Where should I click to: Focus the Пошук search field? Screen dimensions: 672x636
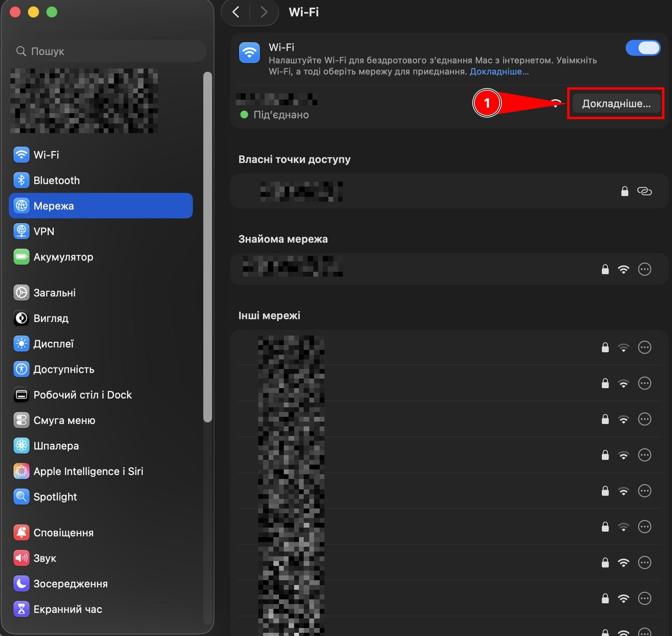pos(108,51)
